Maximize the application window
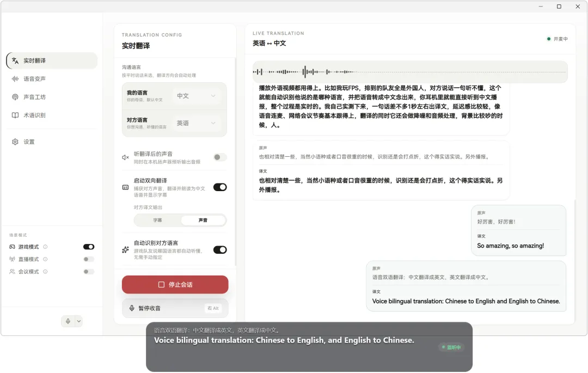 pos(559,7)
